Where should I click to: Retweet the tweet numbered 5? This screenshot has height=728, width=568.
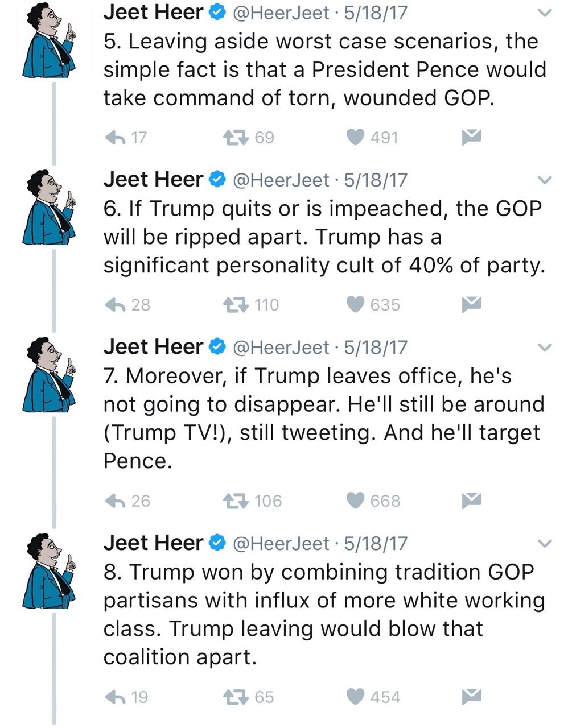tap(236, 137)
